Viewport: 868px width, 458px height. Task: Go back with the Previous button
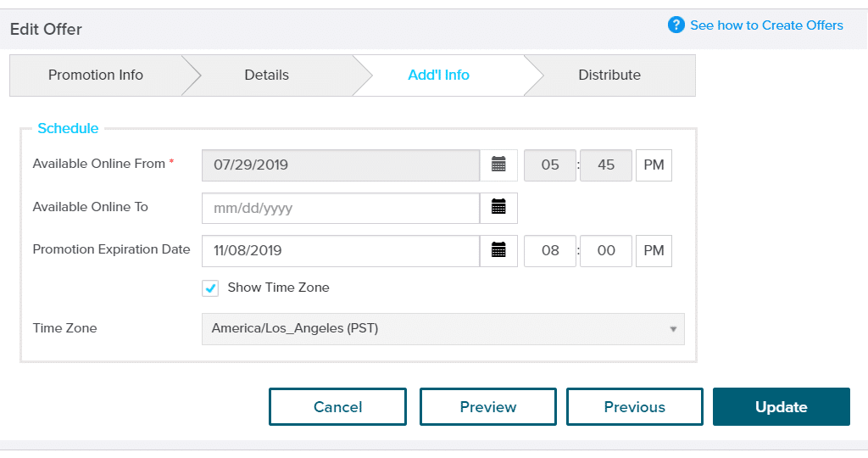(634, 407)
